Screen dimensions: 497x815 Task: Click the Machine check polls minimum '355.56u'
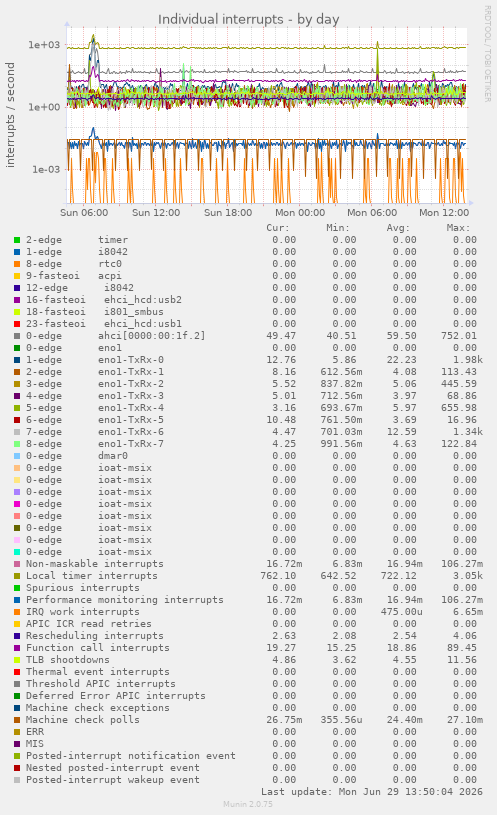click(341, 720)
